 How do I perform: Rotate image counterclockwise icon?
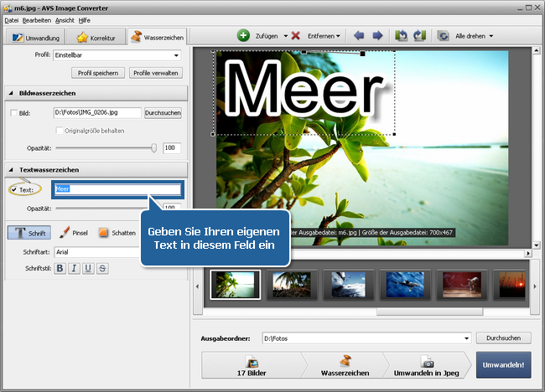click(401, 35)
